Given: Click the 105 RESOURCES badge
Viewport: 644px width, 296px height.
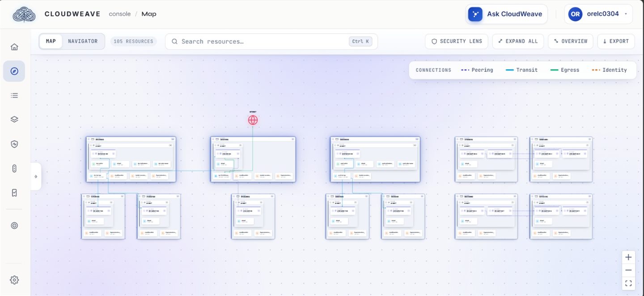Looking at the screenshot, I should (133, 42).
